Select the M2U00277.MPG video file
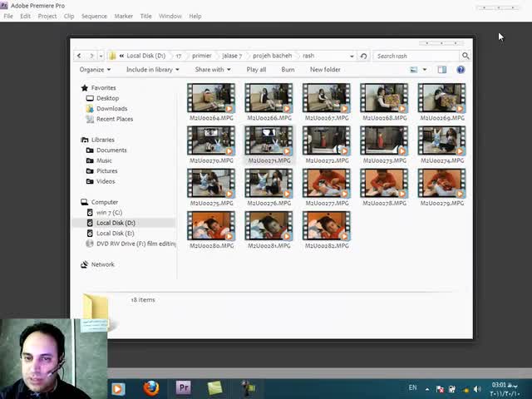This screenshot has height=399, width=532. pos(327,188)
